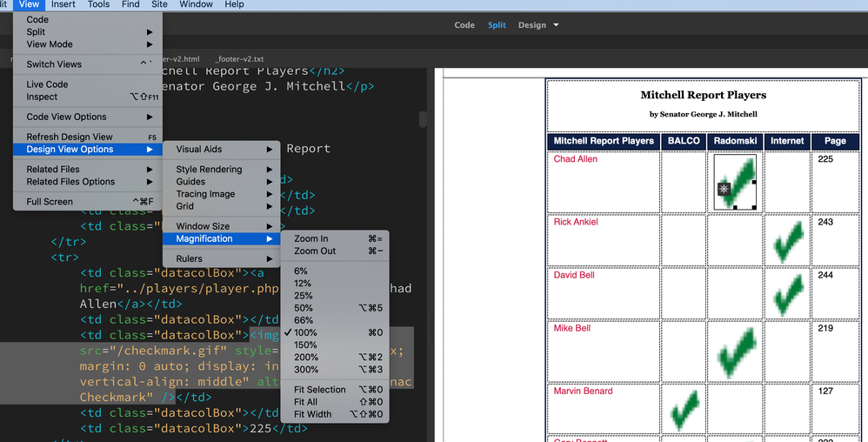The width and height of the screenshot is (868, 442).
Task: Open the Tools menu
Action: pos(98,4)
